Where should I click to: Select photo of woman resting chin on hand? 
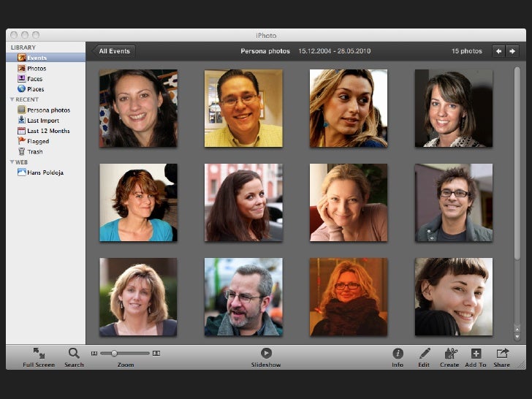349,202
